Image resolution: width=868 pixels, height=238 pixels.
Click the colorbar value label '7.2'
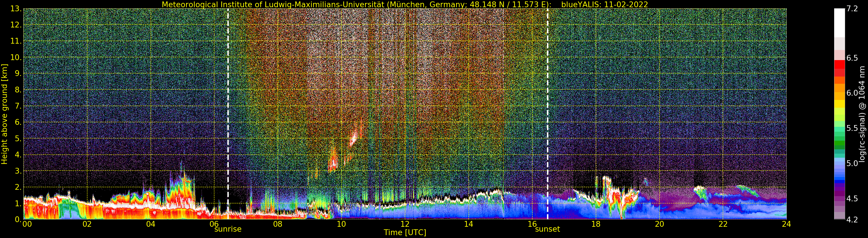coord(852,9)
